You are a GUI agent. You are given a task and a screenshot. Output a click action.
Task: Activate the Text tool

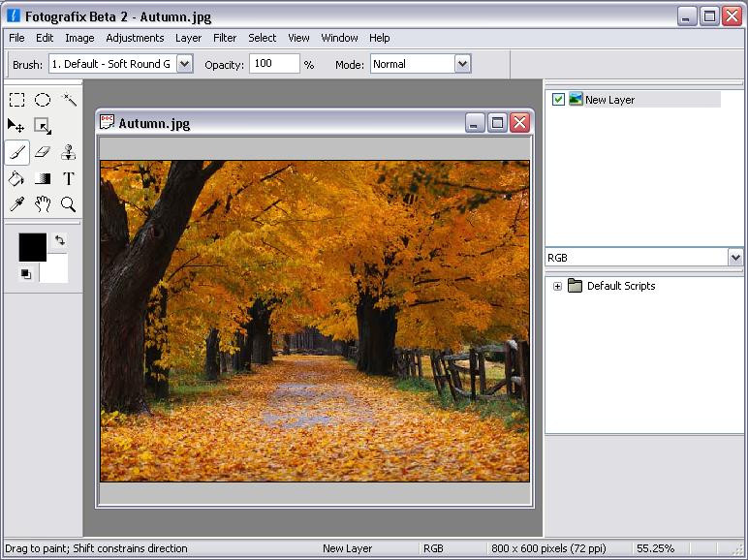pos(68,178)
